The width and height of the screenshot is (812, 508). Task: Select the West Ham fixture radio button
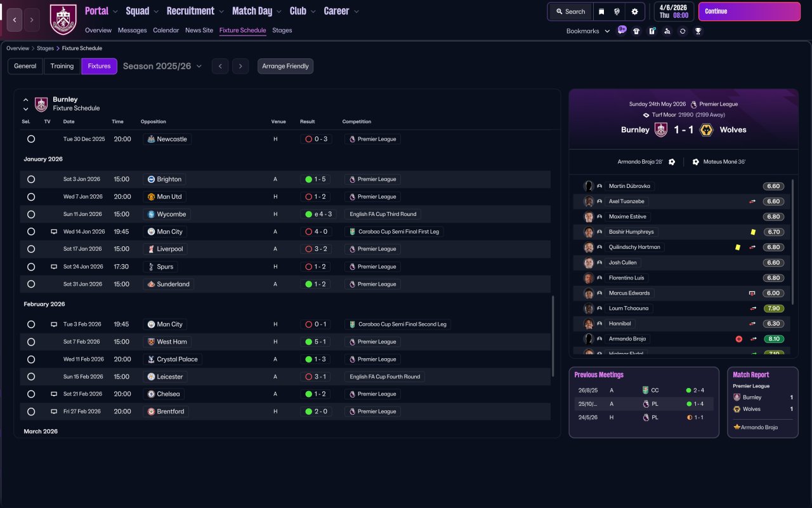coord(31,342)
